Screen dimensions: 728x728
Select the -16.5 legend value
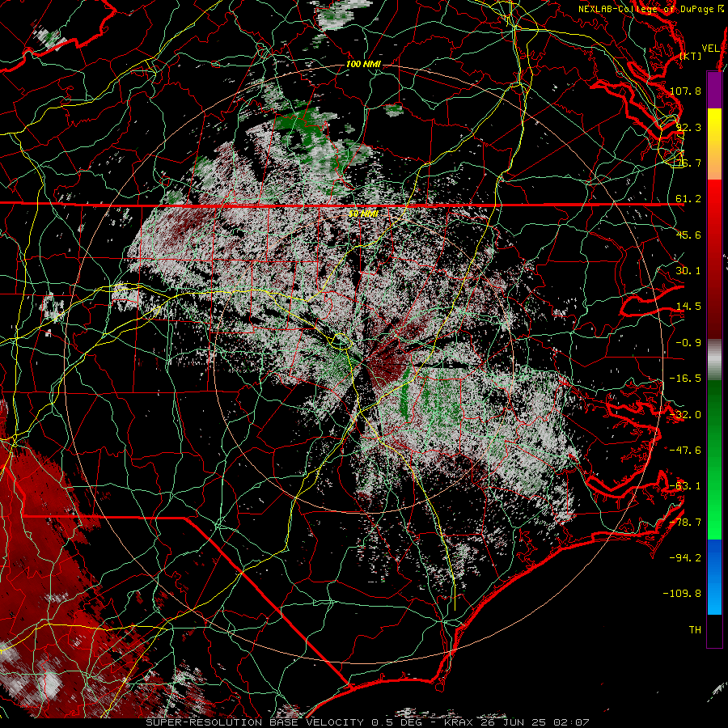tap(685, 379)
